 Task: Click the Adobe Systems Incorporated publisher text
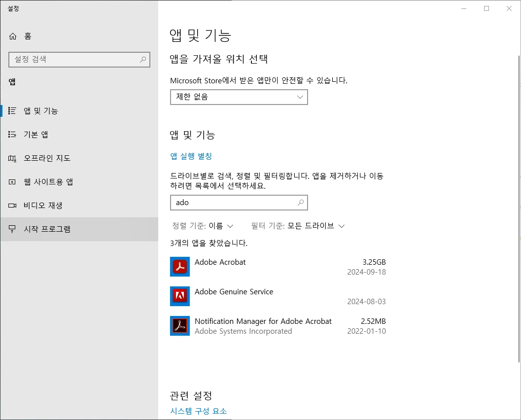[243, 331]
